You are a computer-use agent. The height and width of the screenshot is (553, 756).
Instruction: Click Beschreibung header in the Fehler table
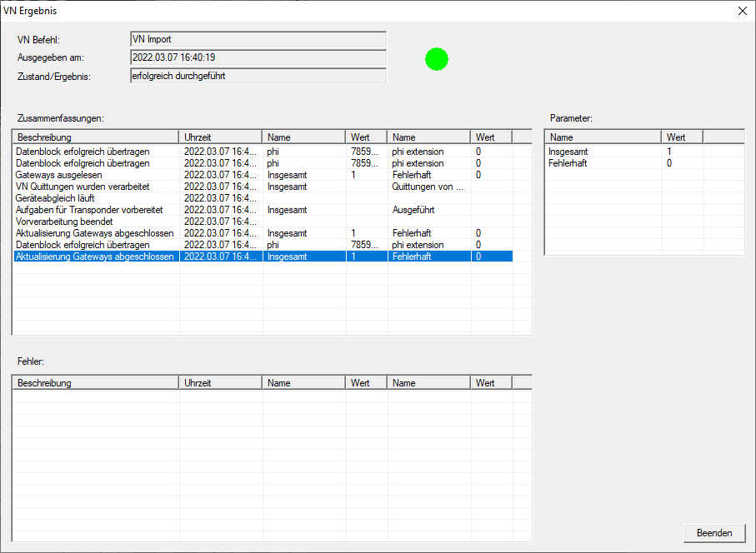click(x=96, y=383)
